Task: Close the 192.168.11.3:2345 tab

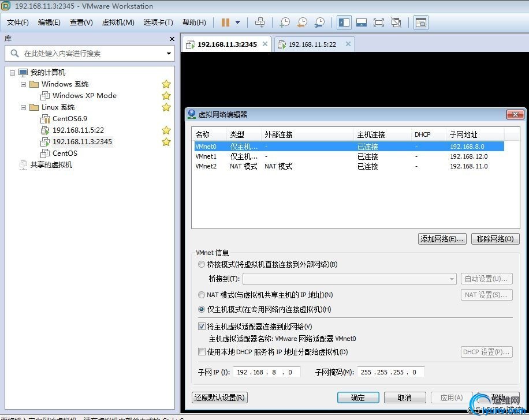Action: tap(265, 44)
